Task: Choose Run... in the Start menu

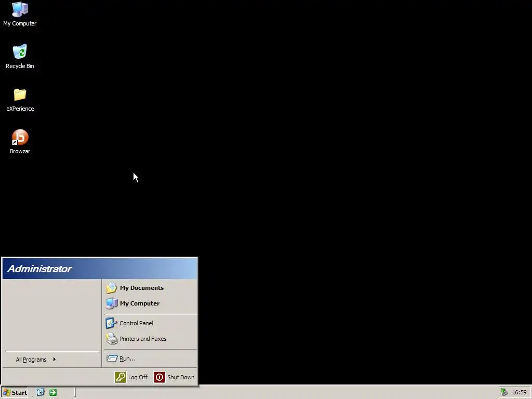Action: 151,358
